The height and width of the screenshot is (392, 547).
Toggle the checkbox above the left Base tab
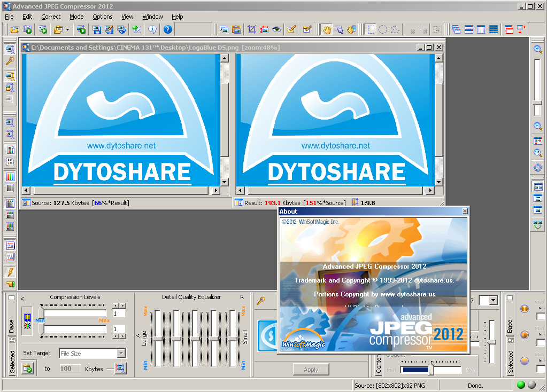[x=12, y=297]
